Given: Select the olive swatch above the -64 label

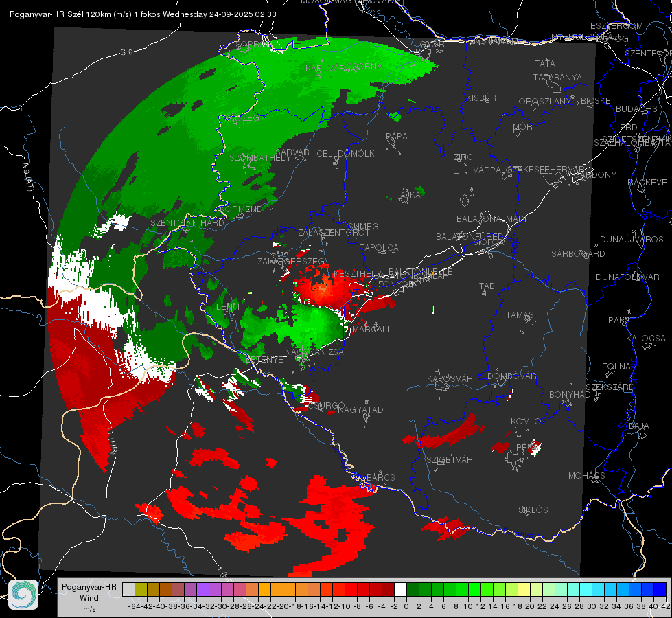Looking at the screenshot, I should coord(141,589).
